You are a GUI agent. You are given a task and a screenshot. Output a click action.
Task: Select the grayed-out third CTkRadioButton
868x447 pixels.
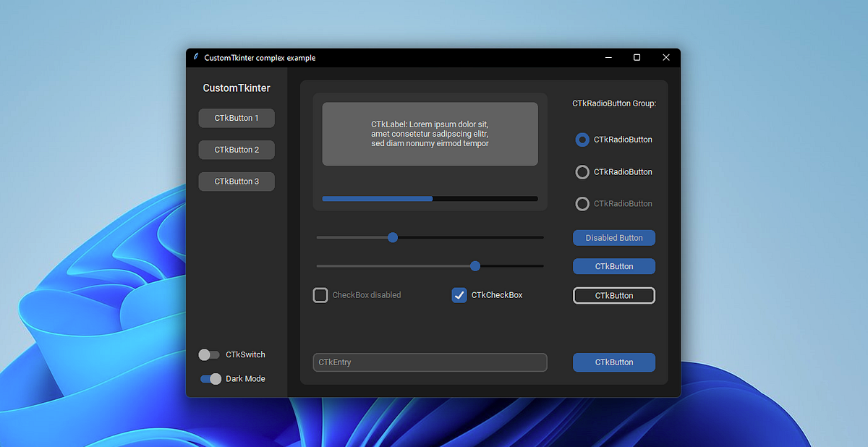tap(582, 203)
